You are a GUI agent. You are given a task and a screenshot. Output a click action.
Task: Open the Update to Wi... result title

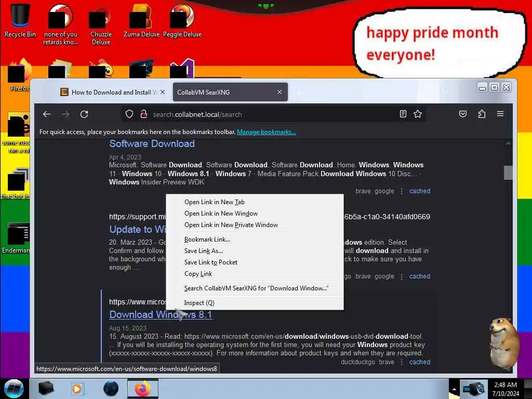click(x=137, y=229)
